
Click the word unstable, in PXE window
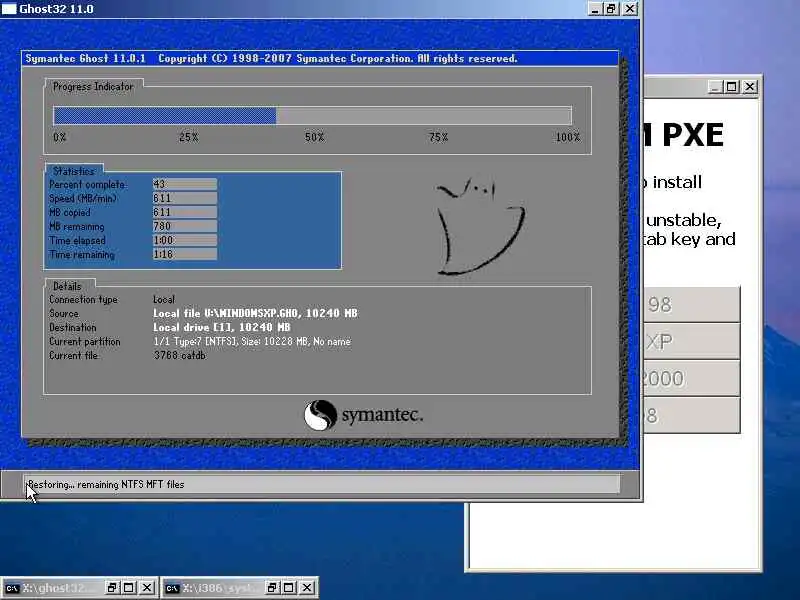684,220
